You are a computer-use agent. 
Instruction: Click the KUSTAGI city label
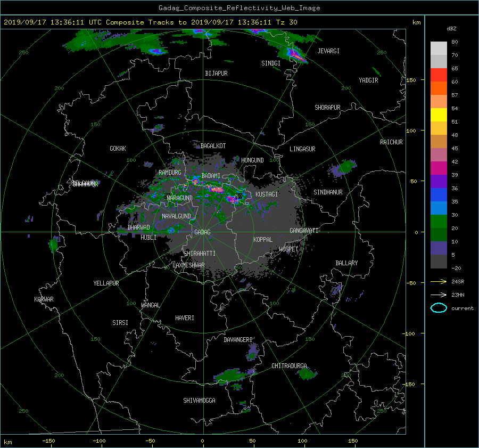tap(267, 194)
